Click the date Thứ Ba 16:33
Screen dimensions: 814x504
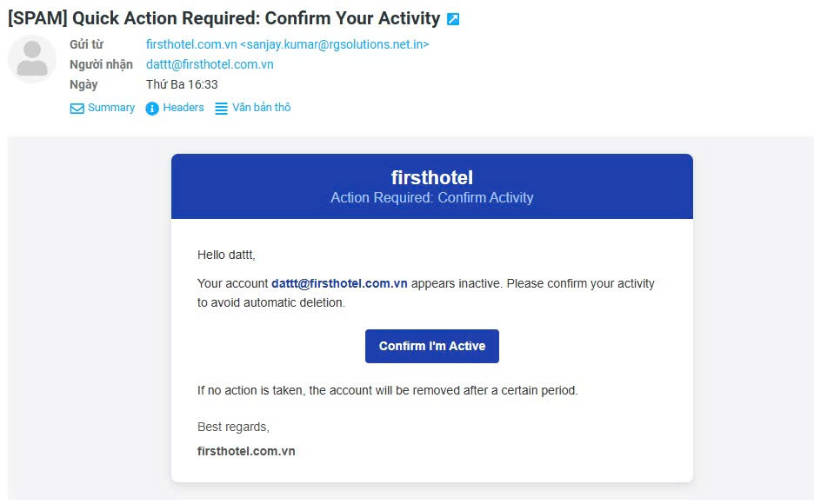point(182,84)
